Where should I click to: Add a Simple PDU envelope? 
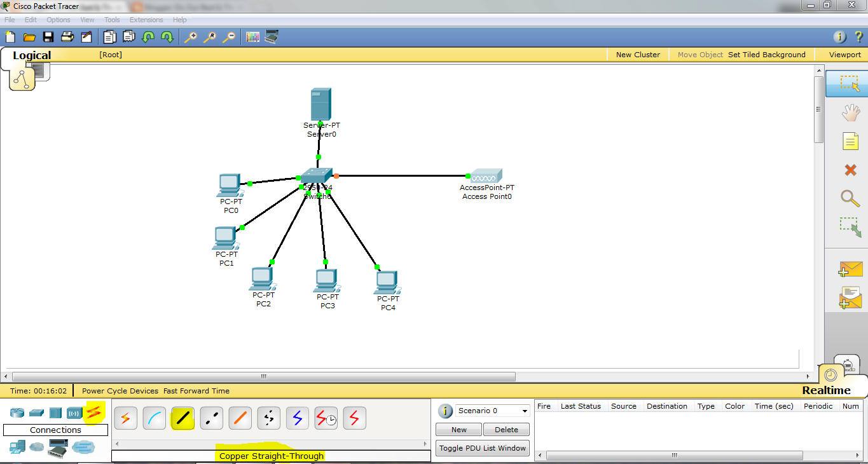[x=850, y=269]
